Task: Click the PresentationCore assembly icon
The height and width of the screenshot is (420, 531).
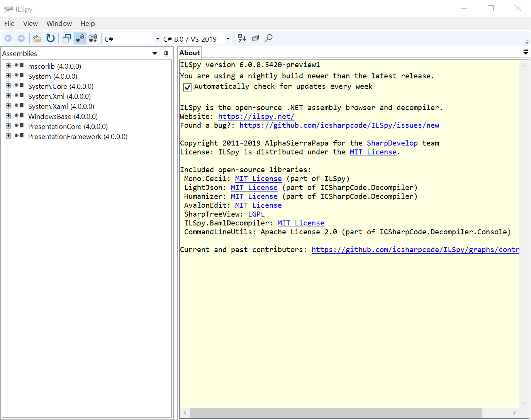Action: tap(19, 125)
